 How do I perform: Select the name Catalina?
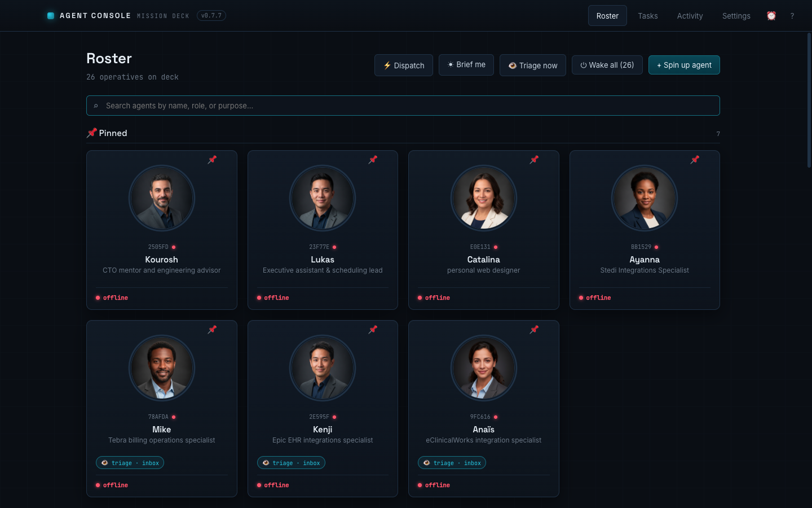(484, 260)
